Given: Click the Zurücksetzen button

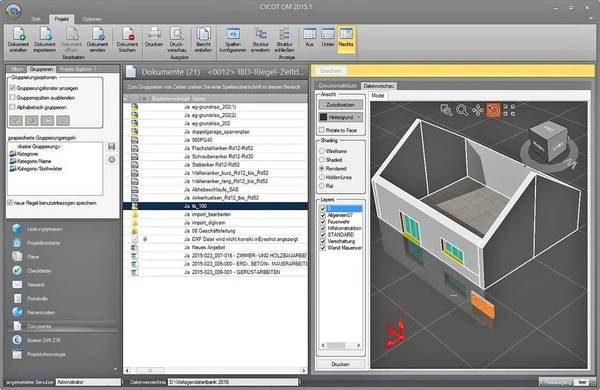Looking at the screenshot, I should point(340,104).
